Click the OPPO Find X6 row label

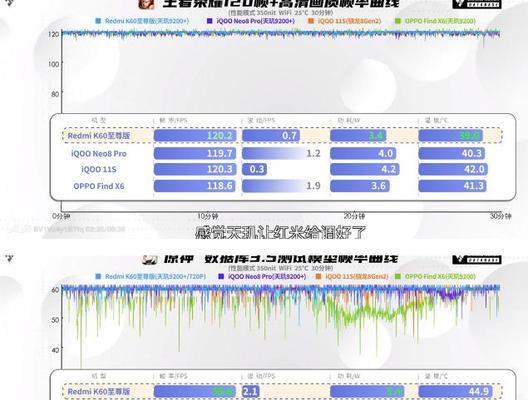99,186
